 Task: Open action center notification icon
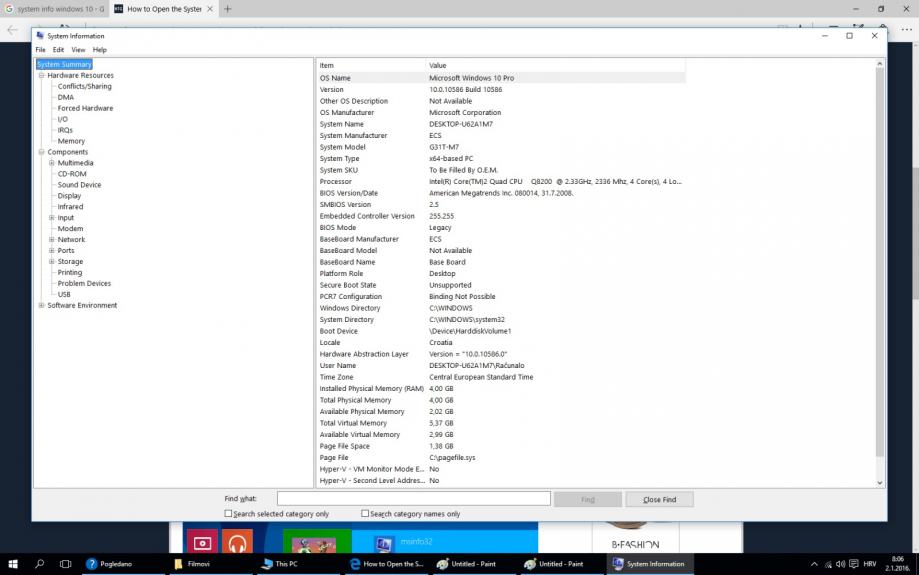(854, 564)
